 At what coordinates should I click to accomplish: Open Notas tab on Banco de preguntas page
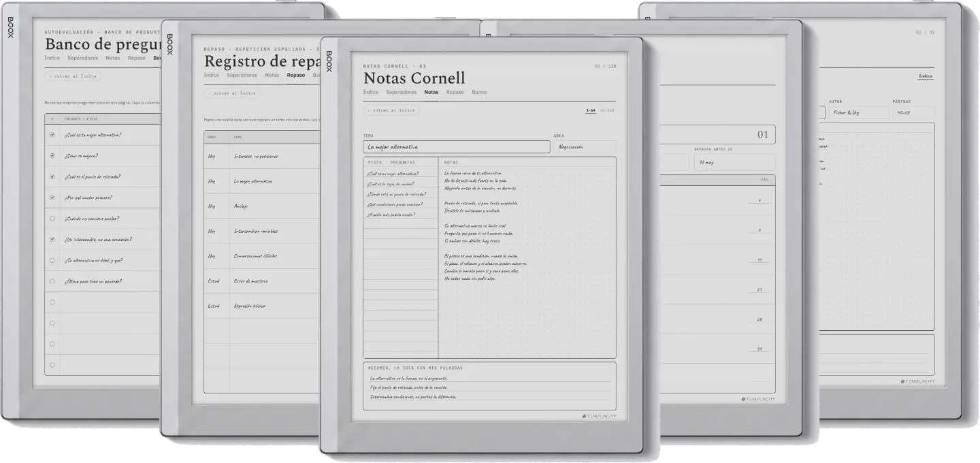[113, 58]
